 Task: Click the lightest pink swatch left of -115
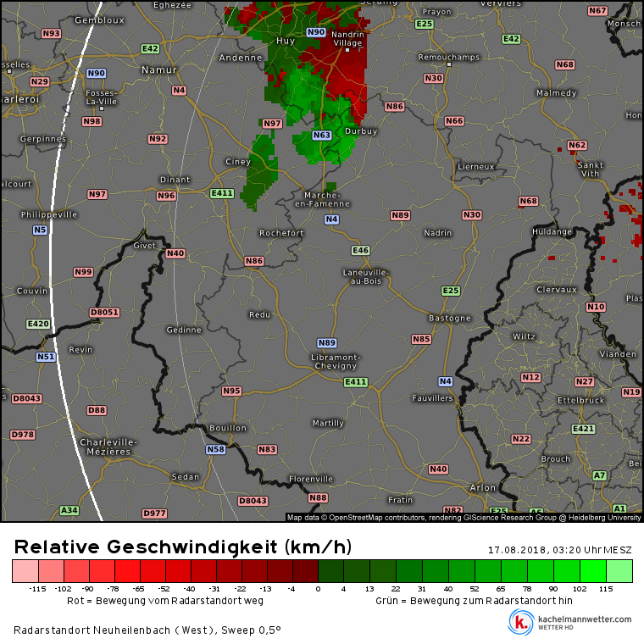click(25, 571)
